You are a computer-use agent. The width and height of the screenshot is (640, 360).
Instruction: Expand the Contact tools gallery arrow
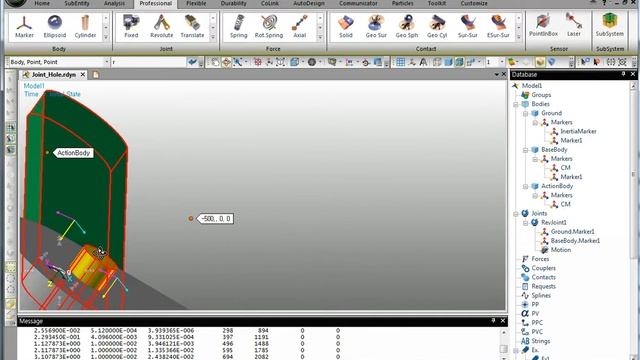pyautogui.click(x=519, y=37)
